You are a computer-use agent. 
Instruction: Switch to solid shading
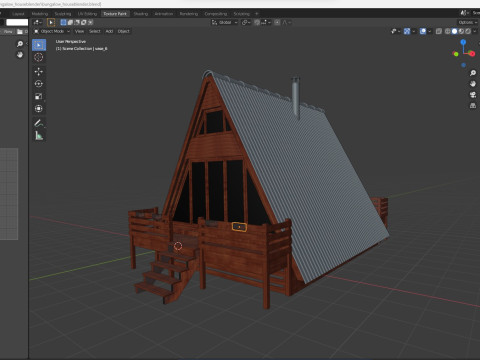click(x=454, y=31)
